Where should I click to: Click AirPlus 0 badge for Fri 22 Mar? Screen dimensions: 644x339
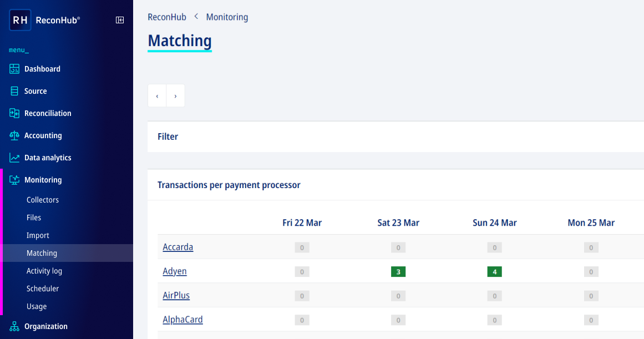pyautogui.click(x=302, y=296)
